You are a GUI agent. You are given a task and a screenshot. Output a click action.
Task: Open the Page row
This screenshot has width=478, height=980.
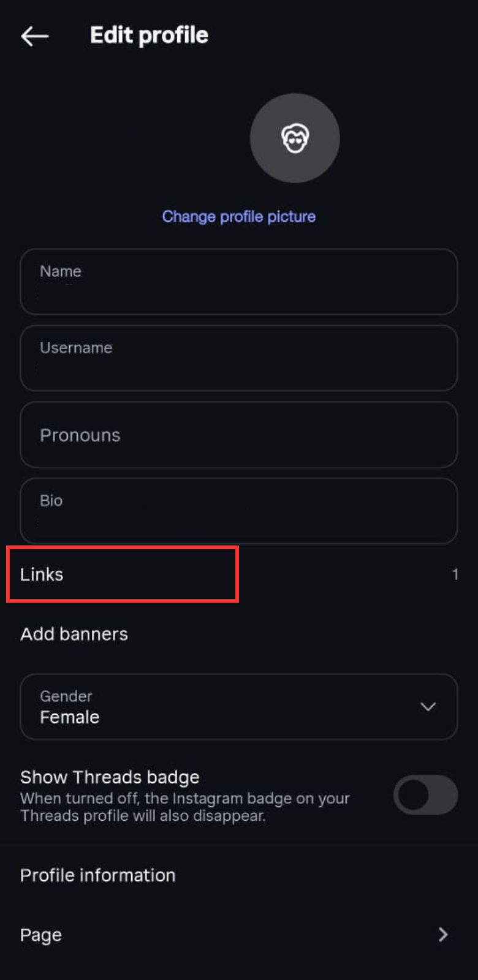click(41, 935)
